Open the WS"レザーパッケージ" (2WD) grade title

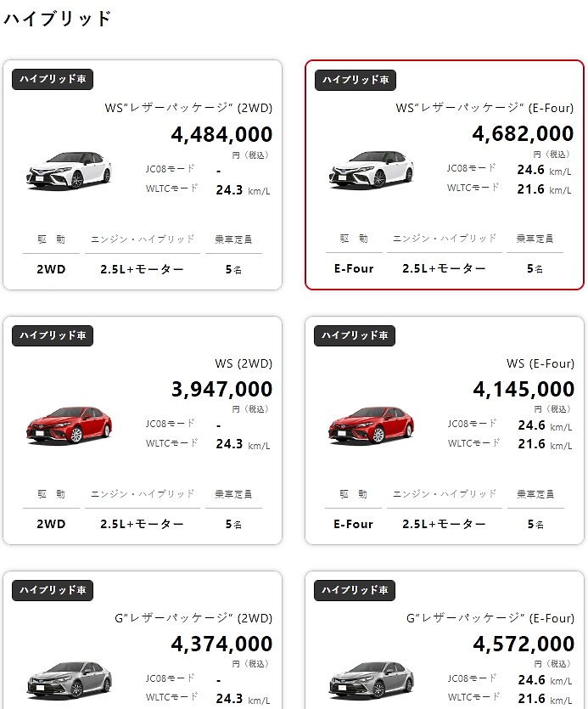click(x=188, y=108)
